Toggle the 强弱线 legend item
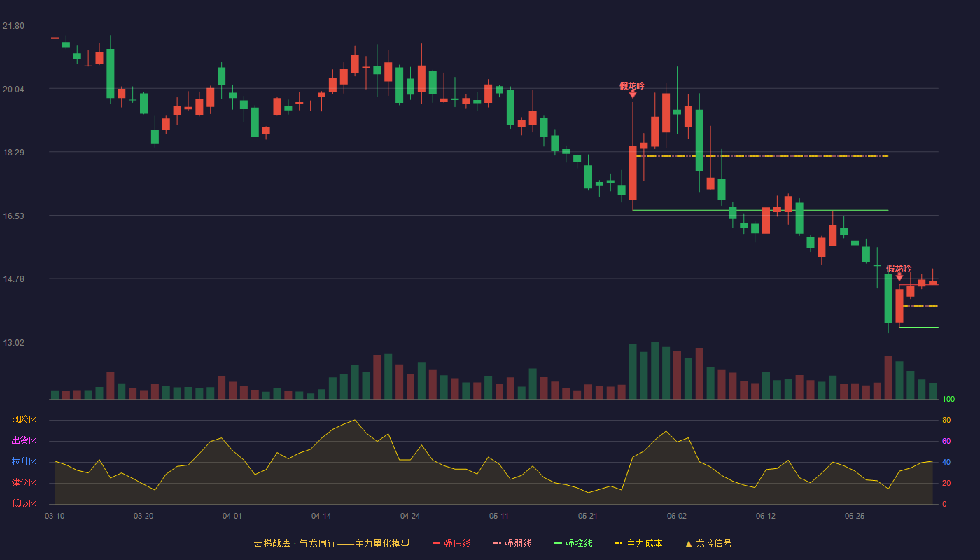This screenshot has width=980, height=560. [x=512, y=543]
